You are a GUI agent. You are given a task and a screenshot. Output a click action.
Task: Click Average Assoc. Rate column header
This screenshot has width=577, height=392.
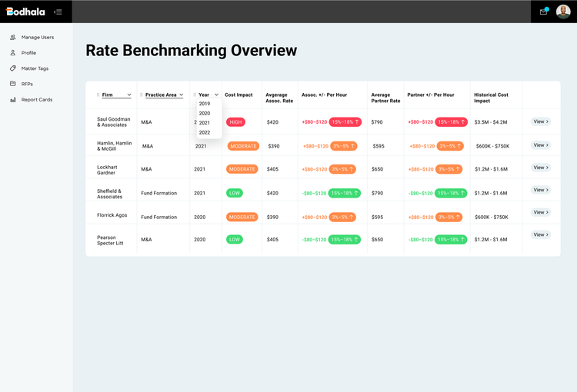point(279,98)
